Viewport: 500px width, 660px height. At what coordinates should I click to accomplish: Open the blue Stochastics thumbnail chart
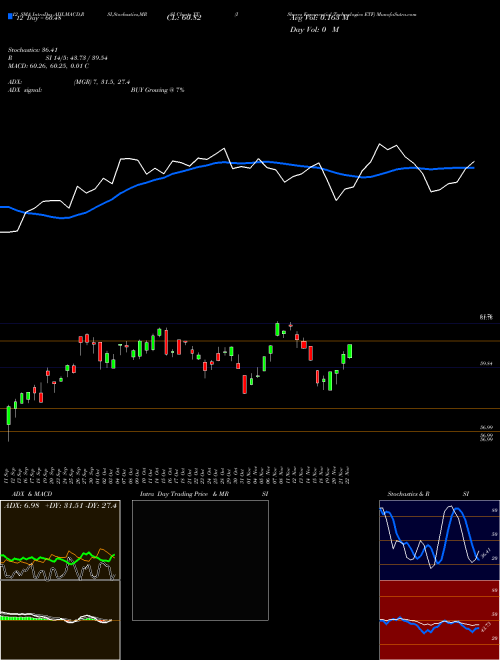click(439, 540)
